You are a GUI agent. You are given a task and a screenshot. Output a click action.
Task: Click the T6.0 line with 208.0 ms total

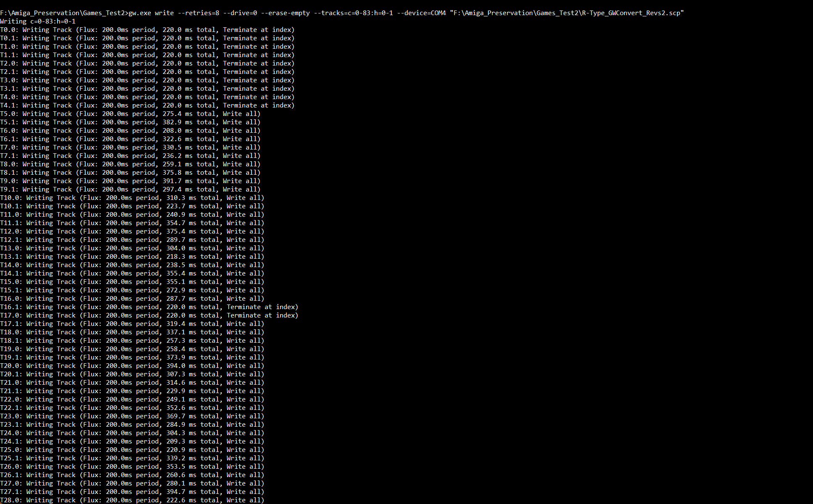point(130,131)
